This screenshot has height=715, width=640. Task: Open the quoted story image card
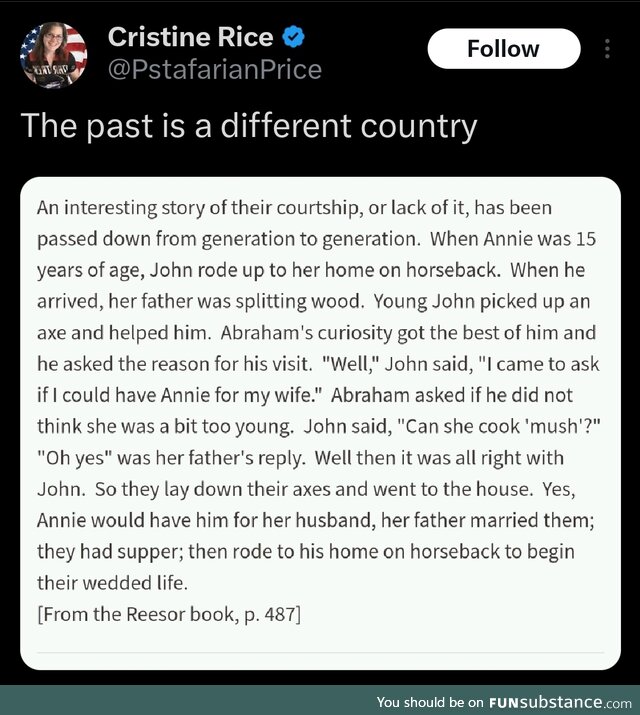click(320, 423)
